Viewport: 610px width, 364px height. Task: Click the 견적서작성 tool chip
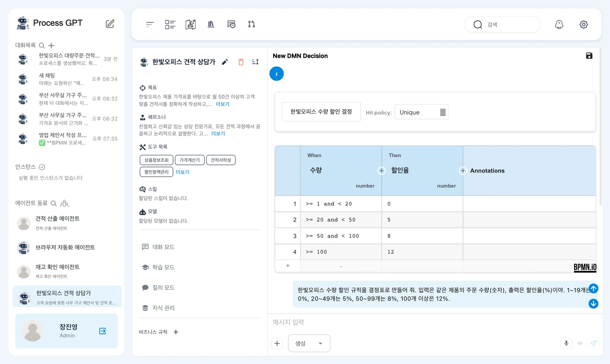point(221,160)
